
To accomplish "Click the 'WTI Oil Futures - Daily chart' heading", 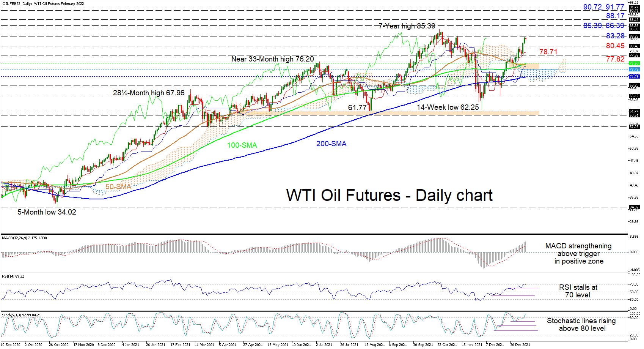I will coord(390,195).
